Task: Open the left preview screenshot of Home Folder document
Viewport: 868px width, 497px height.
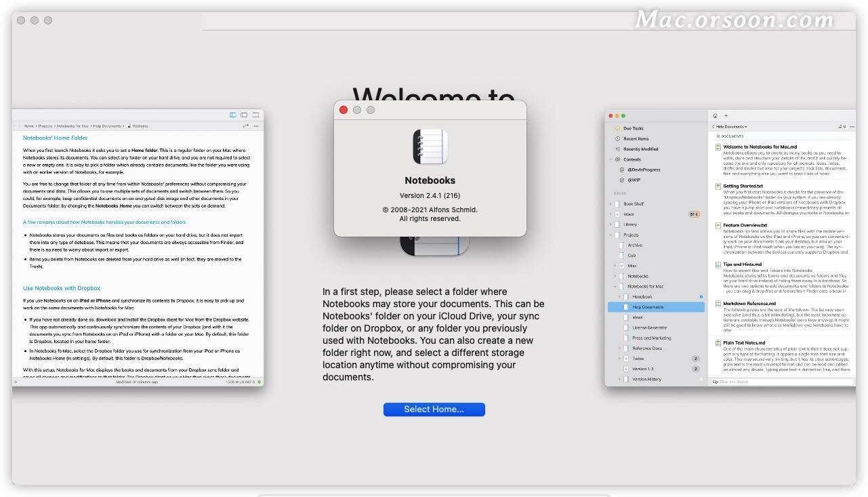Action: click(x=138, y=247)
